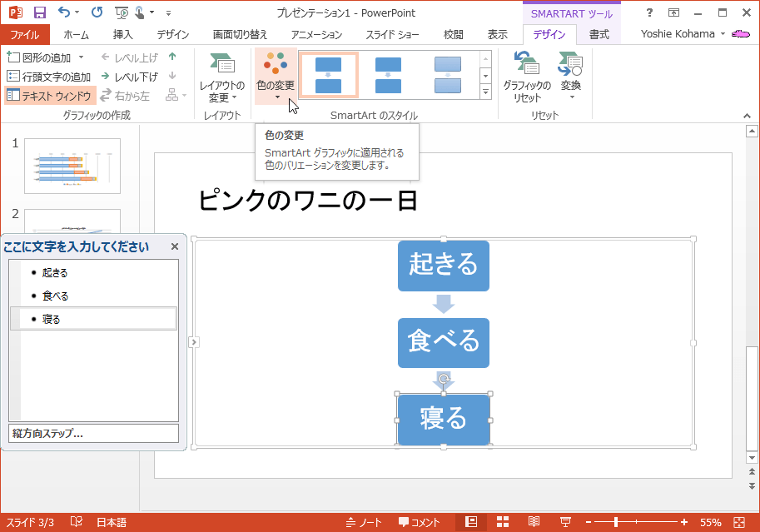
Task: Toggle touch/mouse mode icon
Action: click(x=140, y=12)
